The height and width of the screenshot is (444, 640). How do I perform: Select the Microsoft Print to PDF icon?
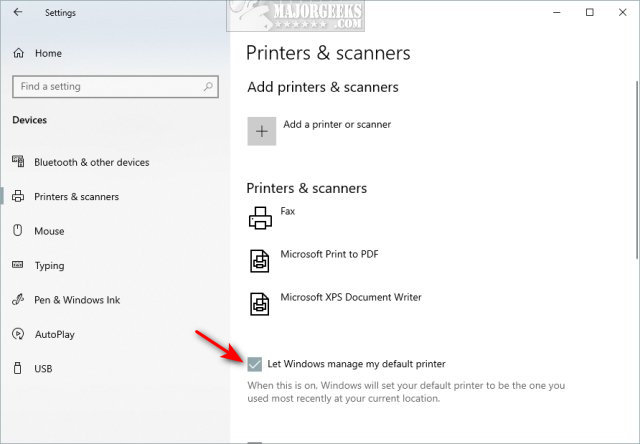[261, 260]
